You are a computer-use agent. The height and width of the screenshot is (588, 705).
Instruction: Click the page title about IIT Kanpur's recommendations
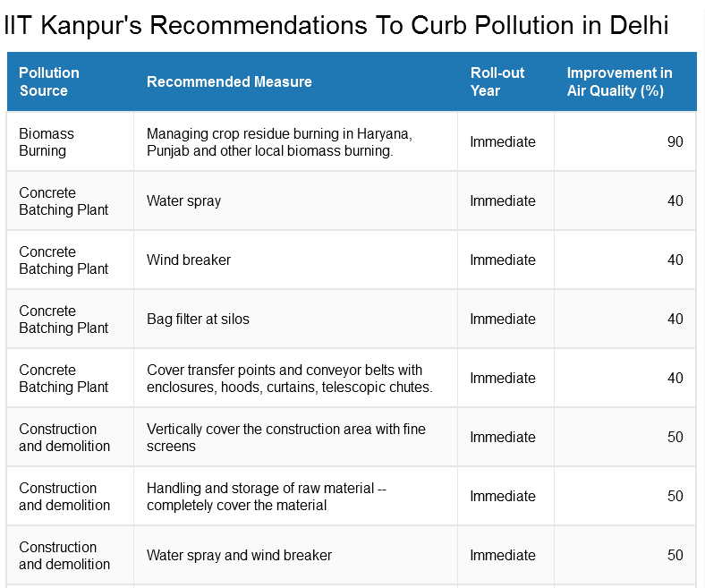(336, 25)
